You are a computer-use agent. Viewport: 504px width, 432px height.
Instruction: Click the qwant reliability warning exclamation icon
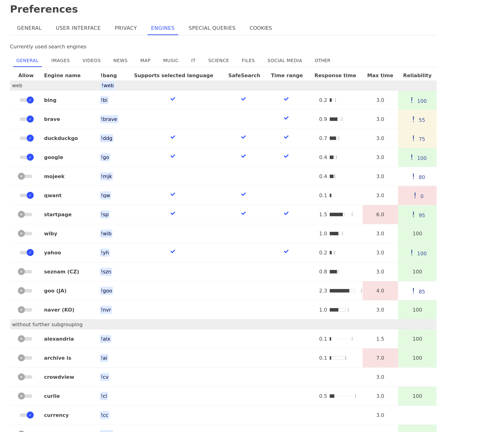415,195
